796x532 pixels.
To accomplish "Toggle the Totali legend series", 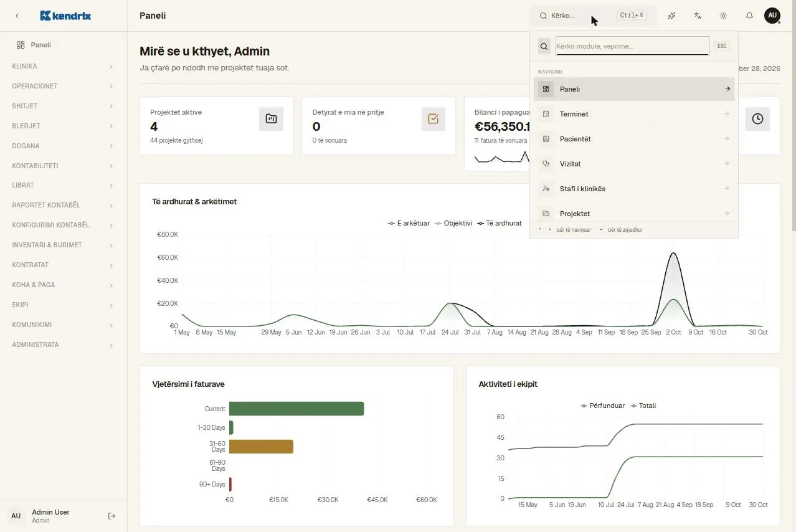I will coord(643,406).
